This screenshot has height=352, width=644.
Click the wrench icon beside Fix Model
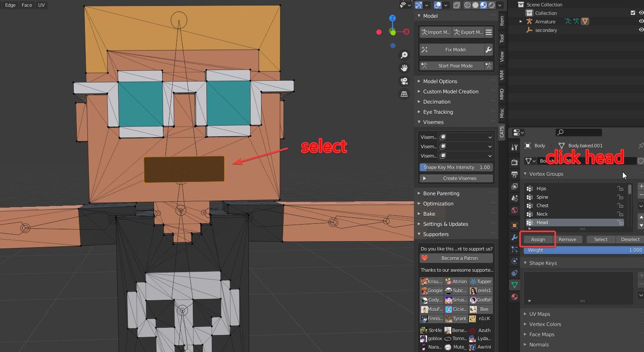(489, 50)
